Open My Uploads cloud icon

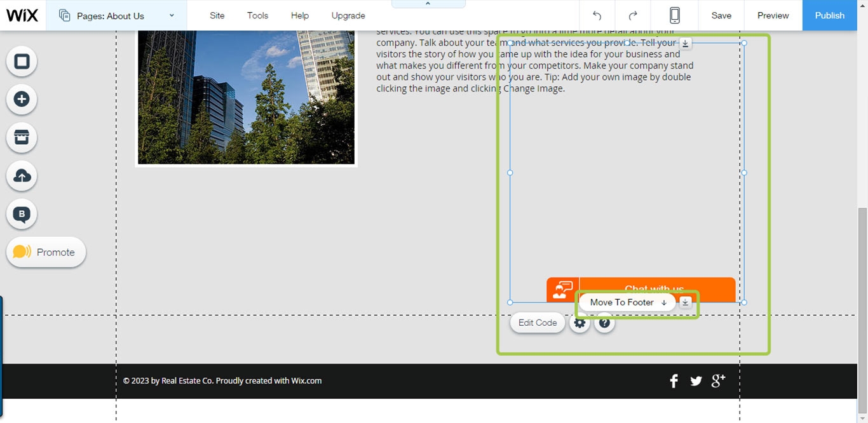(x=22, y=176)
